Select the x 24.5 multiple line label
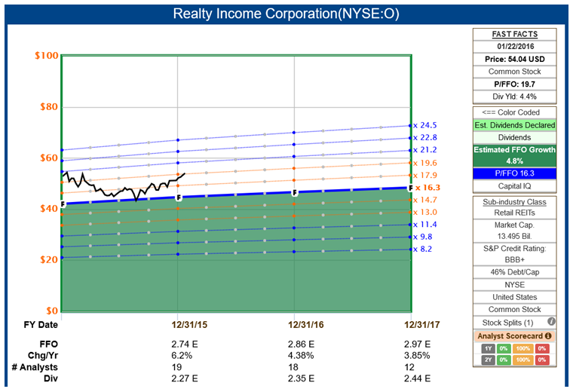Viewport: 570px width, 392px height. point(425,125)
